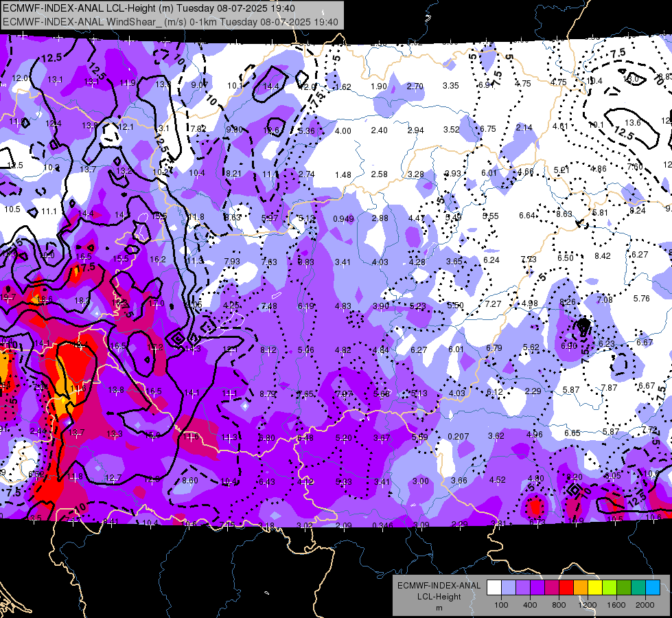
Task: Click the 13.6 shear value
Action: coord(633,123)
